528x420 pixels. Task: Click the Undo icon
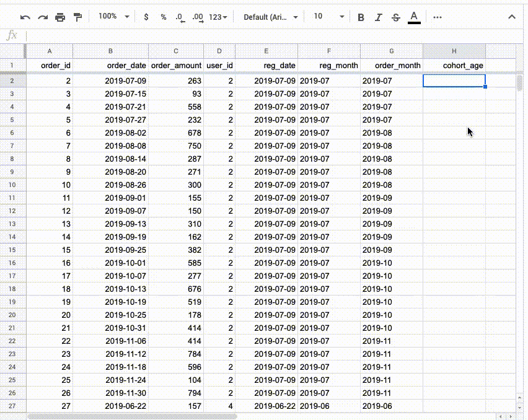tap(25, 17)
